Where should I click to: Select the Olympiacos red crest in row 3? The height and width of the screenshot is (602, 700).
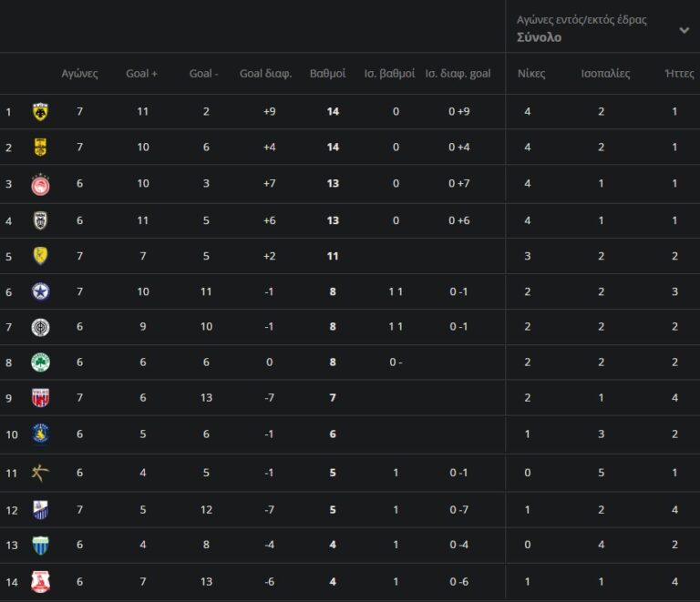[x=40, y=184]
